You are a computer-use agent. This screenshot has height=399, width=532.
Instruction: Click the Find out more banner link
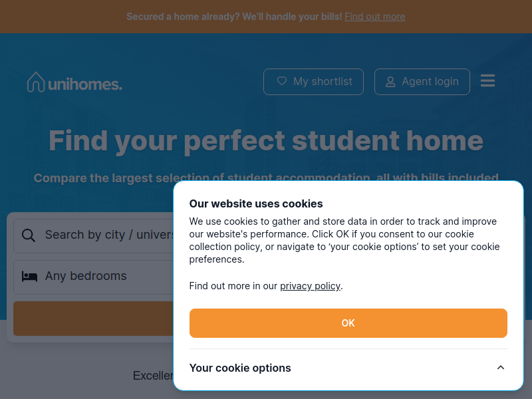coord(374,17)
